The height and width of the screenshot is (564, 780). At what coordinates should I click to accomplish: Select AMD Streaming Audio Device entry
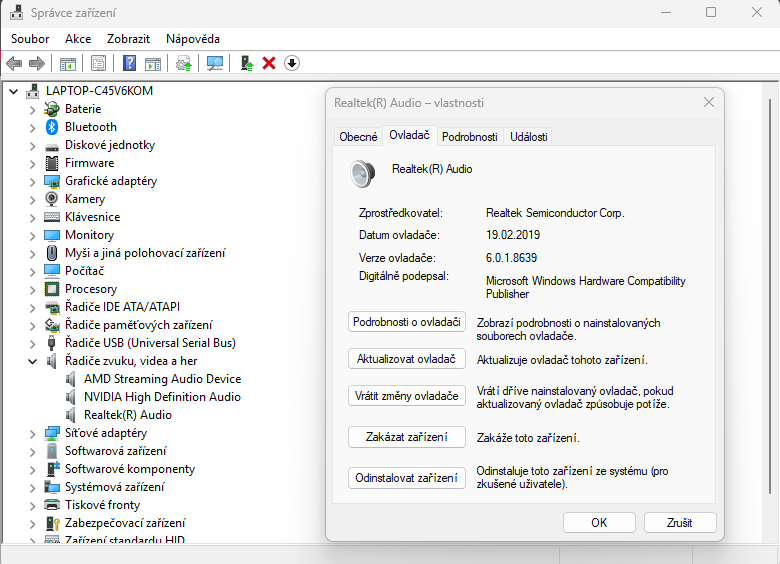click(162, 379)
